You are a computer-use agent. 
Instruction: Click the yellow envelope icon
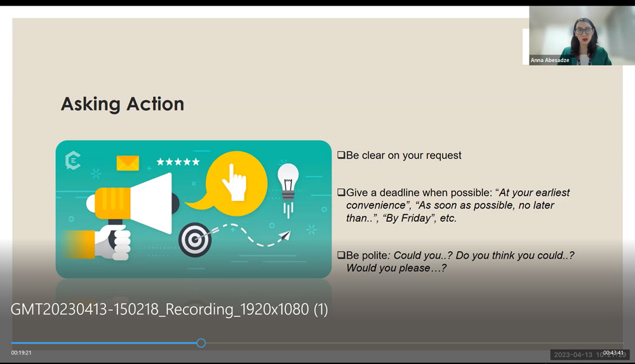click(128, 164)
